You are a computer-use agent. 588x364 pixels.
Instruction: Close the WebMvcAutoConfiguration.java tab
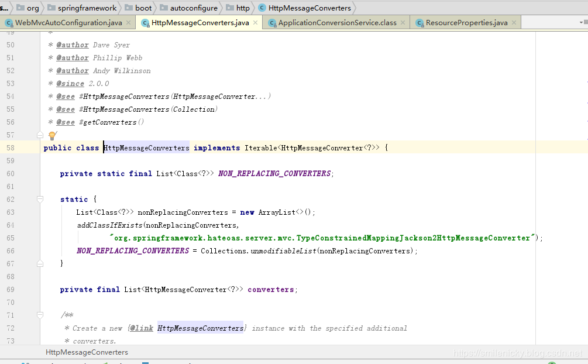[130, 23]
